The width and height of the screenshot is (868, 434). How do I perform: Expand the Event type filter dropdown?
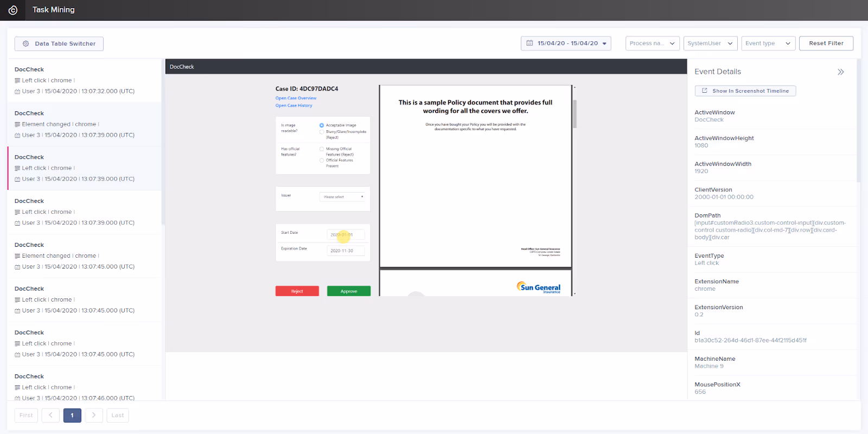[x=768, y=43]
